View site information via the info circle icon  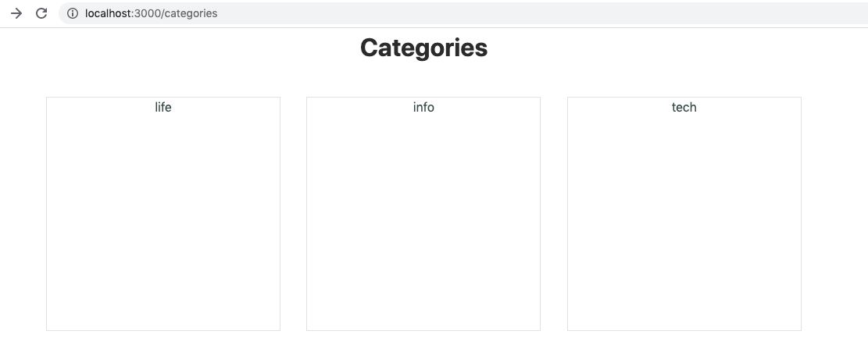click(x=73, y=13)
